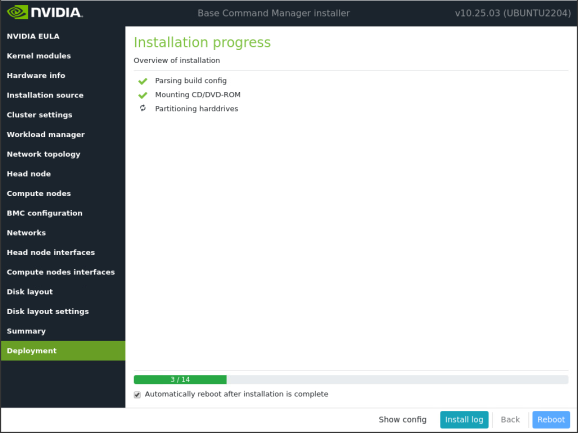578x433 pixels.
Task: Select the active Deployment step
Action: (63, 351)
